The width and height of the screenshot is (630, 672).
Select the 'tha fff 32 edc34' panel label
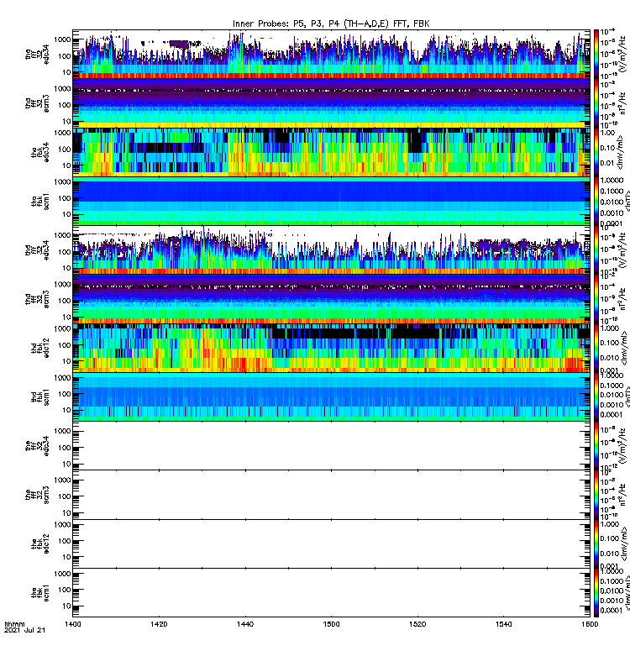click(x=37, y=55)
